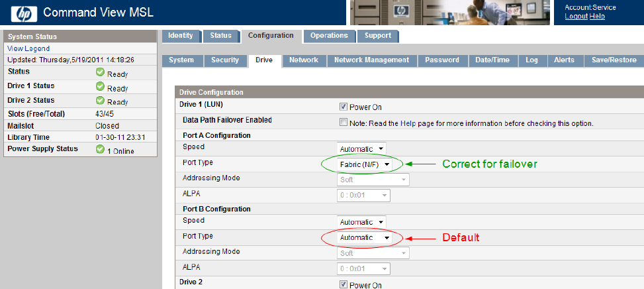The image size is (644, 289).
Task: Click the System Status panel header
Action: [80, 36]
